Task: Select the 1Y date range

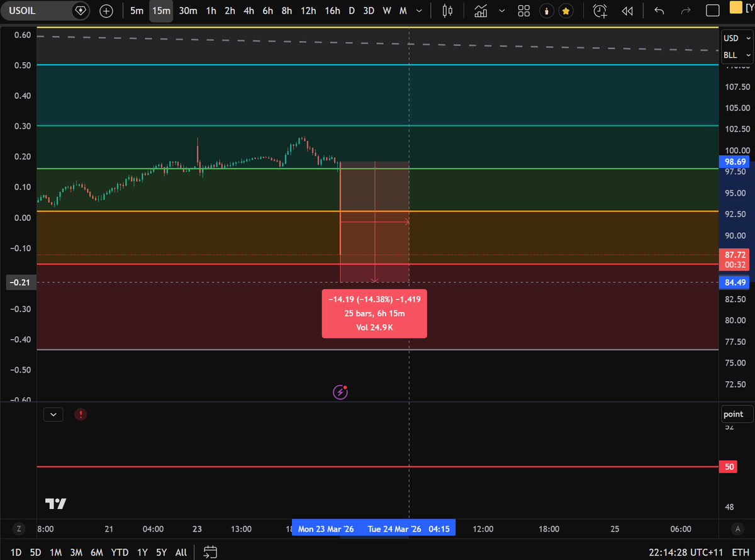Action: point(142,552)
